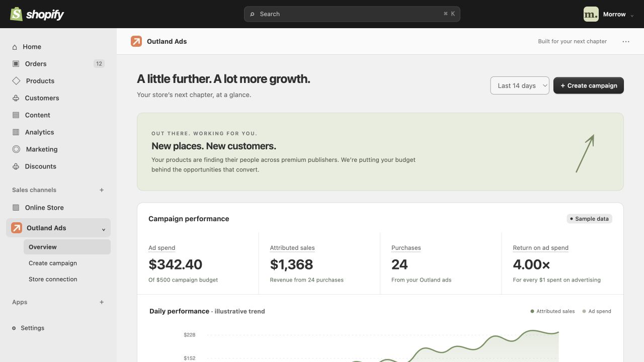Click the Outland Ads sidebar arrow icon
The image size is (644, 362).
(17, 228)
